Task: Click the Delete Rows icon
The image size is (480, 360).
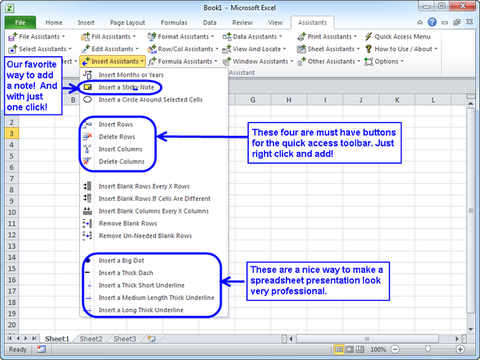Action: [87, 137]
